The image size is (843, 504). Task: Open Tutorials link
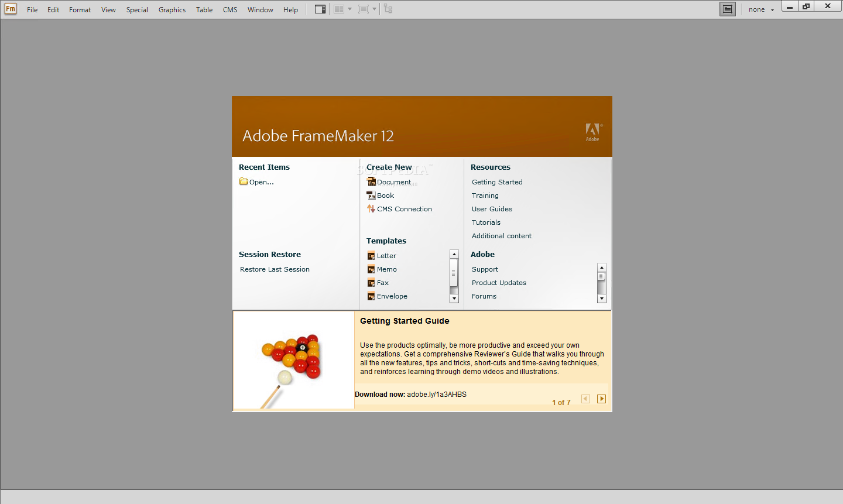(x=486, y=222)
